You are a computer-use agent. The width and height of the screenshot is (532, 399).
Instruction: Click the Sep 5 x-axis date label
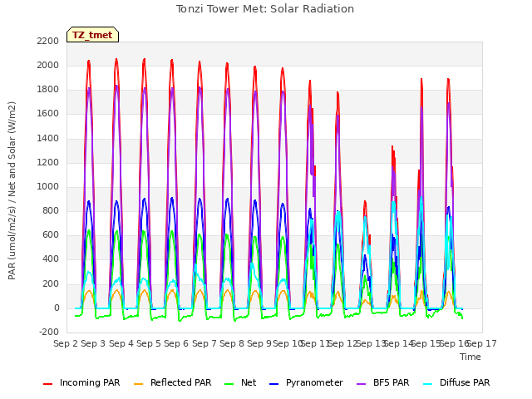pos(149,343)
